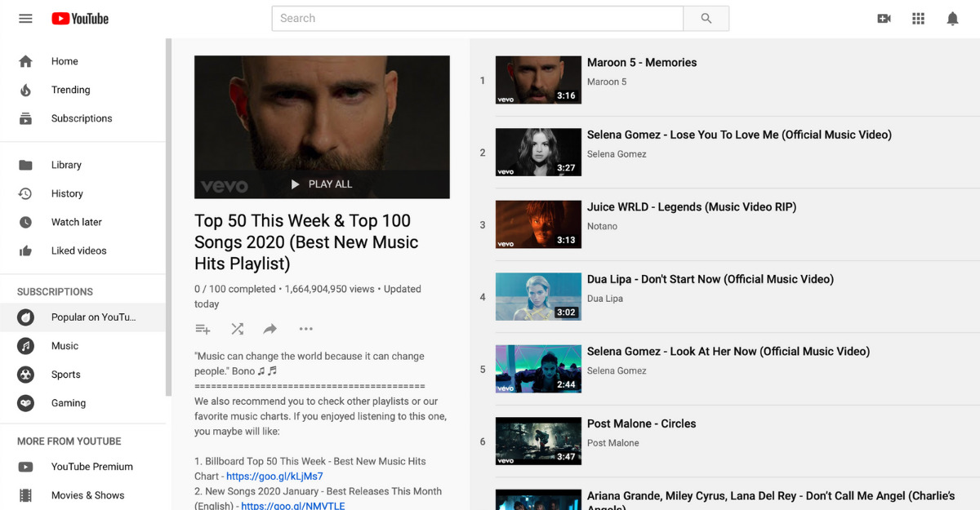Screen dimensions: 980x510
Task: Open Selena Gomez - Look At Her Now title
Action: 728,351
